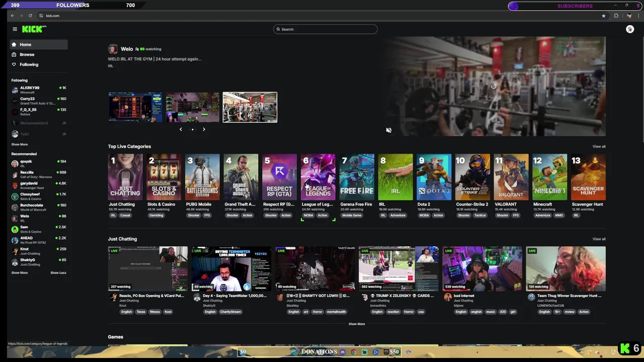
Task: Expand Following list with Show More
Action: coord(20,144)
